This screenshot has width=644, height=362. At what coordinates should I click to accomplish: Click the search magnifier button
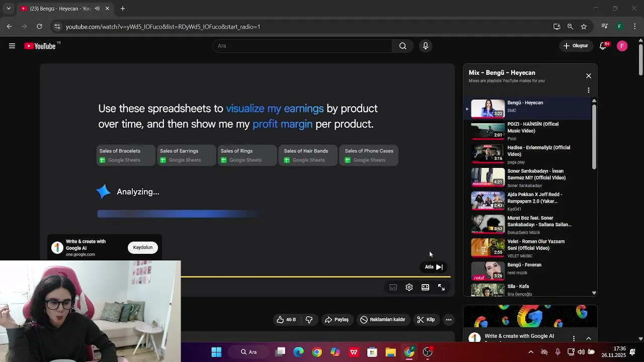403,46
